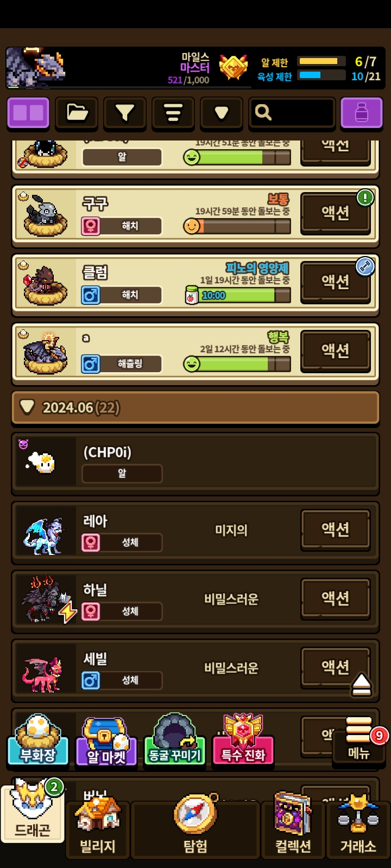This screenshot has height=868, width=391.
Task: Switch to the 탐험 exploration tab
Action: (195, 829)
